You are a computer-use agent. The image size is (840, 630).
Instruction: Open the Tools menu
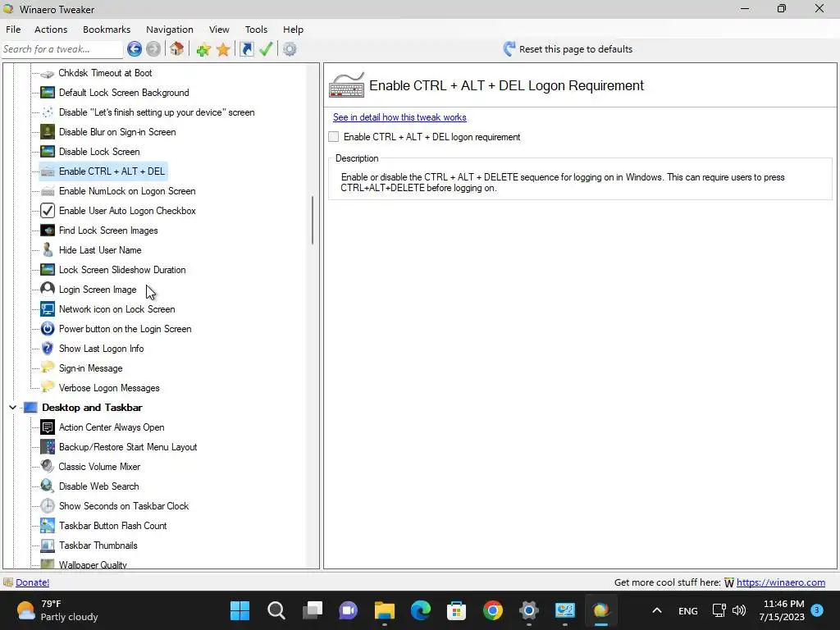pyautogui.click(x=256, y=30)
